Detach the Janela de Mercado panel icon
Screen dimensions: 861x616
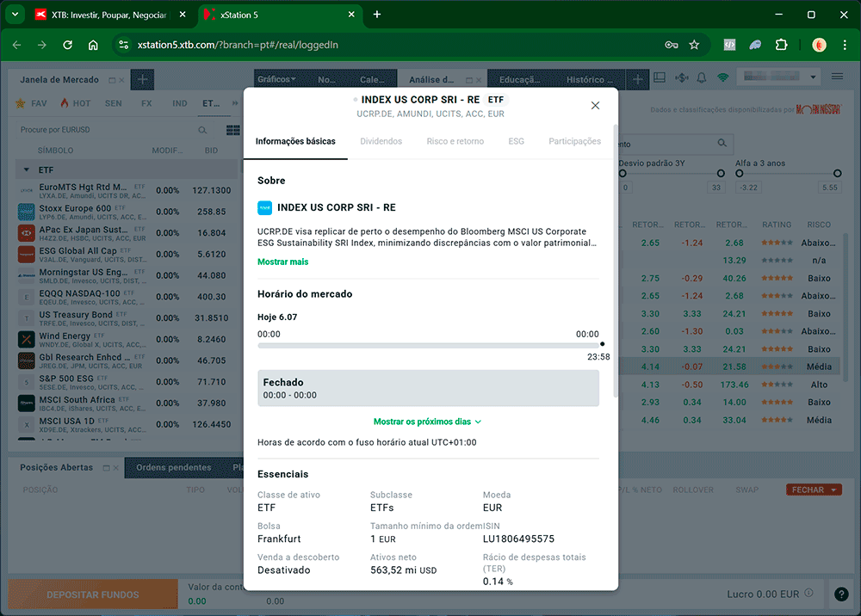(112, 80)
